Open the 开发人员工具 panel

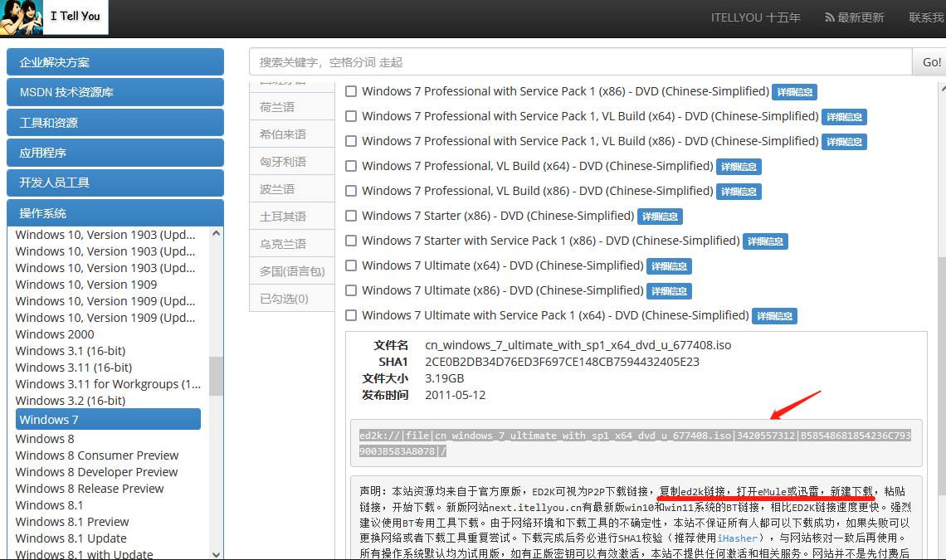point(115,183)
